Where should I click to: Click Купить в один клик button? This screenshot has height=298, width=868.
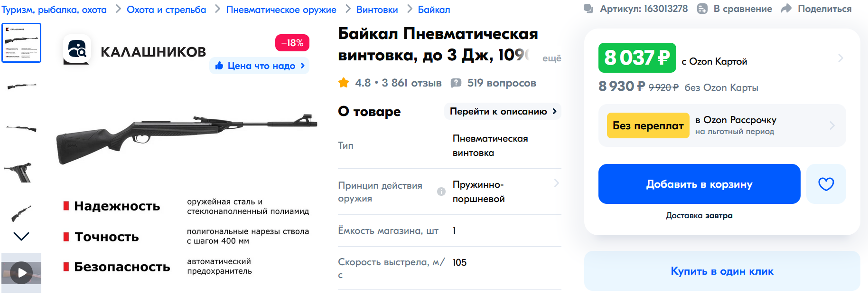(x=722, y=271)
